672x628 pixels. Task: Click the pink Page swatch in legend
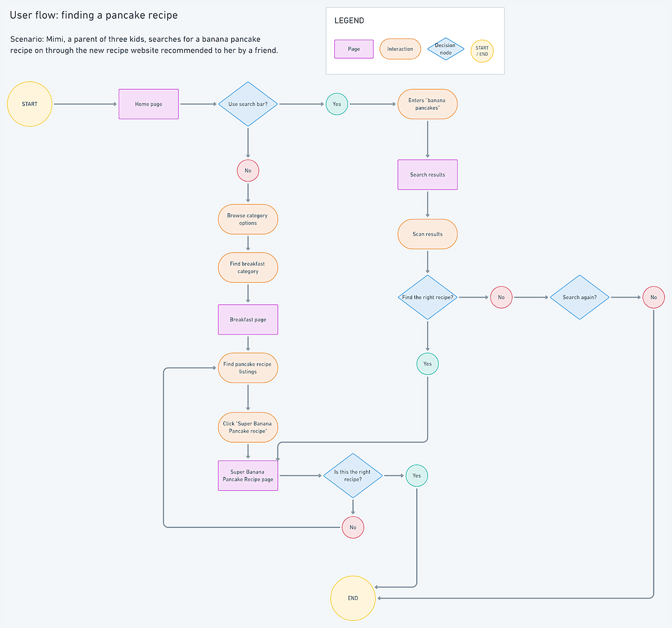[354, 49]
